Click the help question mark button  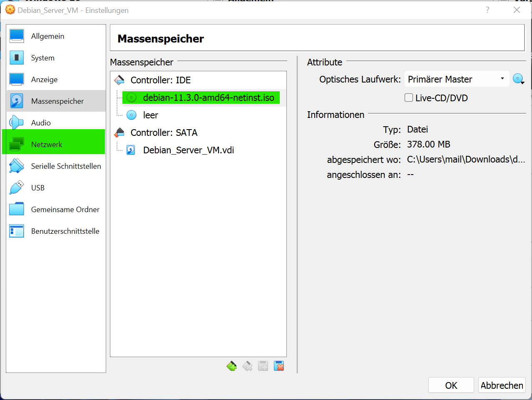(x=487, y=10)
